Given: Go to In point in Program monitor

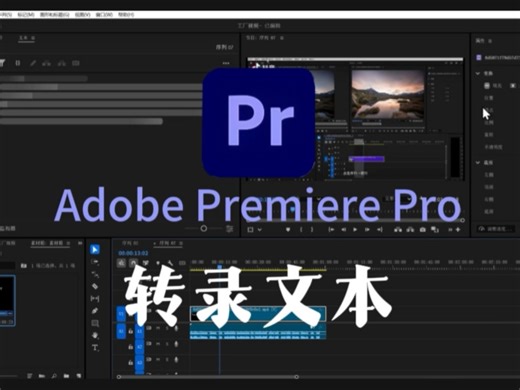Looking at the screenshot, I should pos(331,230).
